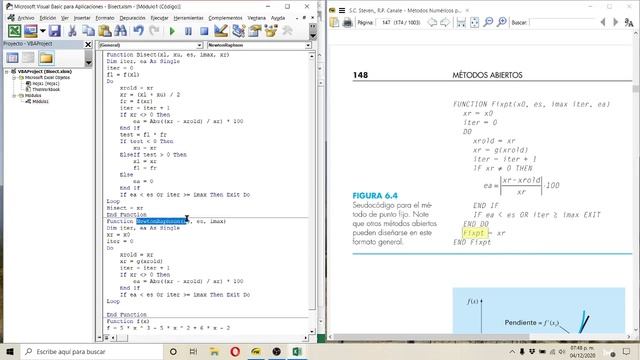Open SumatraPDF hamburger menu
The width and height of the screenshot is (640, 360).
342,11
